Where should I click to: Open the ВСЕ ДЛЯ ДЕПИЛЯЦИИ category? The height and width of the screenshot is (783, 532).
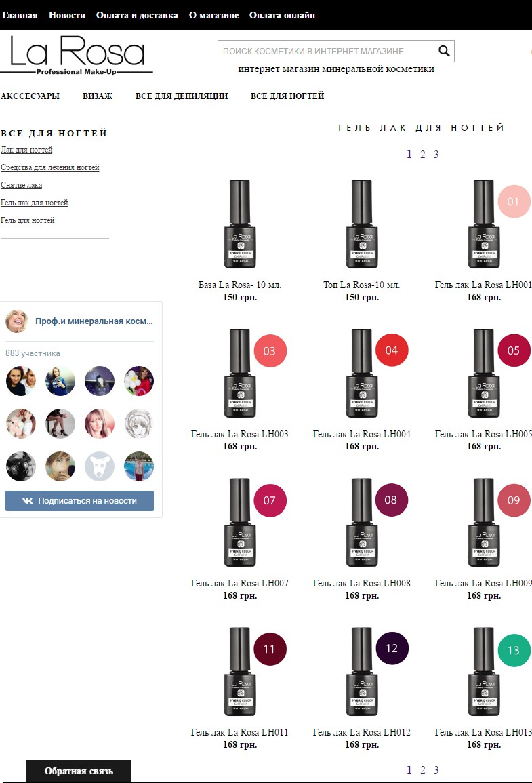(182, 96)
